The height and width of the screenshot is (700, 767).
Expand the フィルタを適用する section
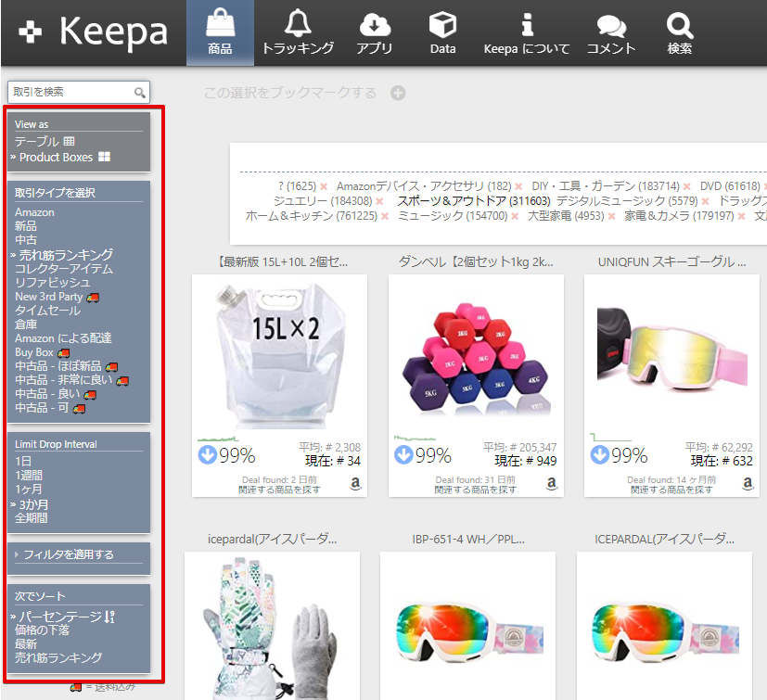point(68,554)
